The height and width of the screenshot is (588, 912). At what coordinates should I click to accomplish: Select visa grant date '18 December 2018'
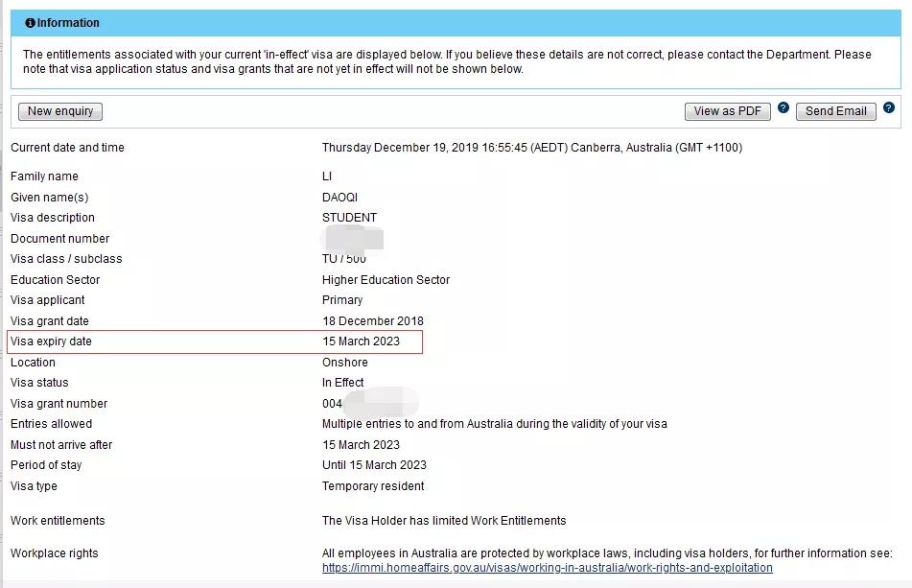point(373,321)
